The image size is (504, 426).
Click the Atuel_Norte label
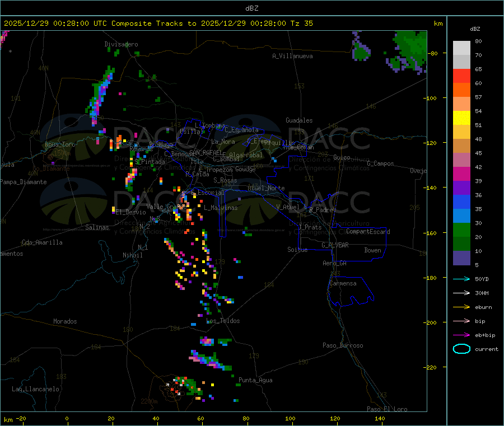pos(266,188)
